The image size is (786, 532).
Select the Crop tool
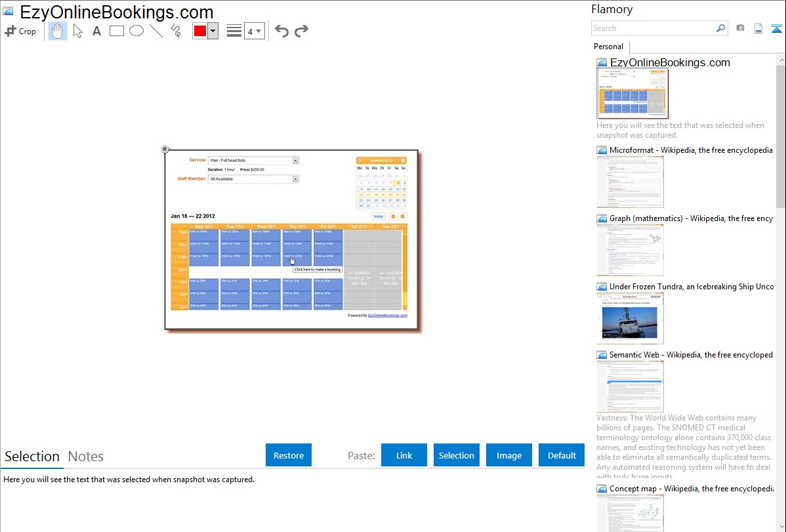pyautogui.click(x=20, y=31)
